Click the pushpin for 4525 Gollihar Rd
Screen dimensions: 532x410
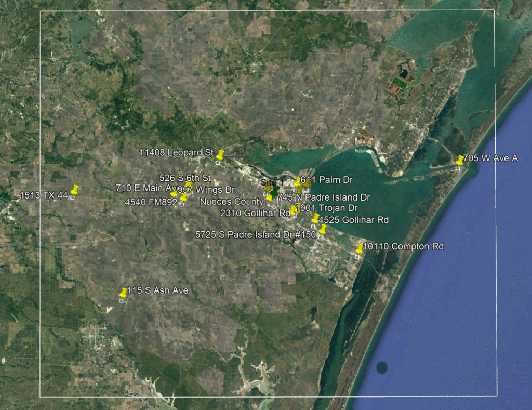pyautogui.click(x=315, y=218)
